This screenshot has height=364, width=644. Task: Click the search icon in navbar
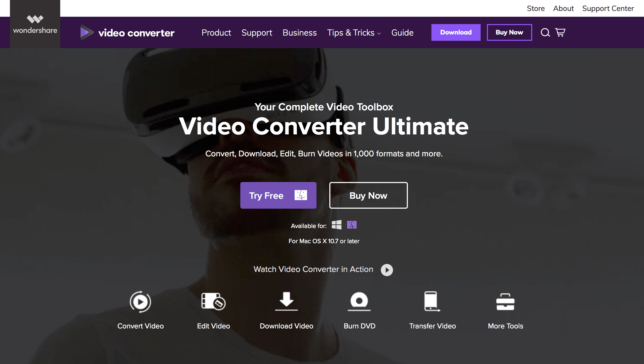tap(545, 32)
